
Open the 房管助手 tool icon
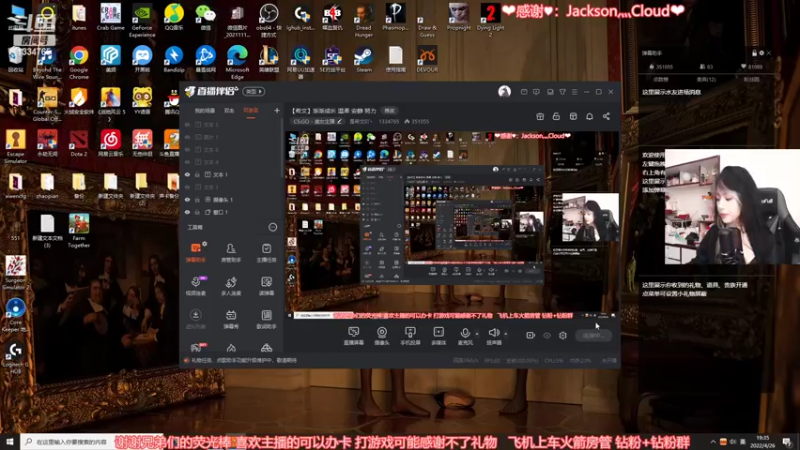(231, 252)
